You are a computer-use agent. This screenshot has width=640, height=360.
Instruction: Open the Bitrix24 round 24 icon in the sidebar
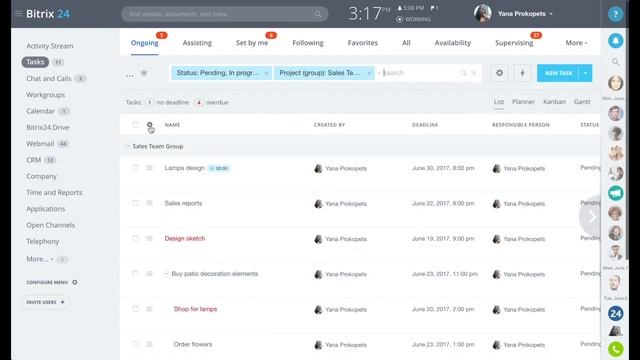coord(616,313)
